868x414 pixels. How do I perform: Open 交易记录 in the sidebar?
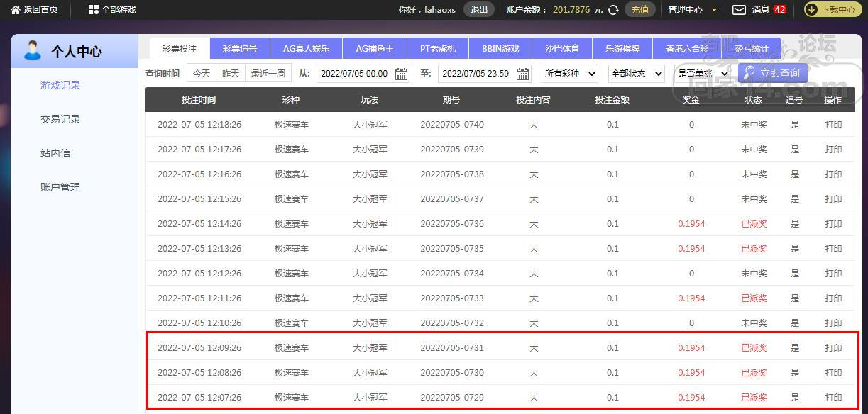pyautogui.click(x=60, y=119)
